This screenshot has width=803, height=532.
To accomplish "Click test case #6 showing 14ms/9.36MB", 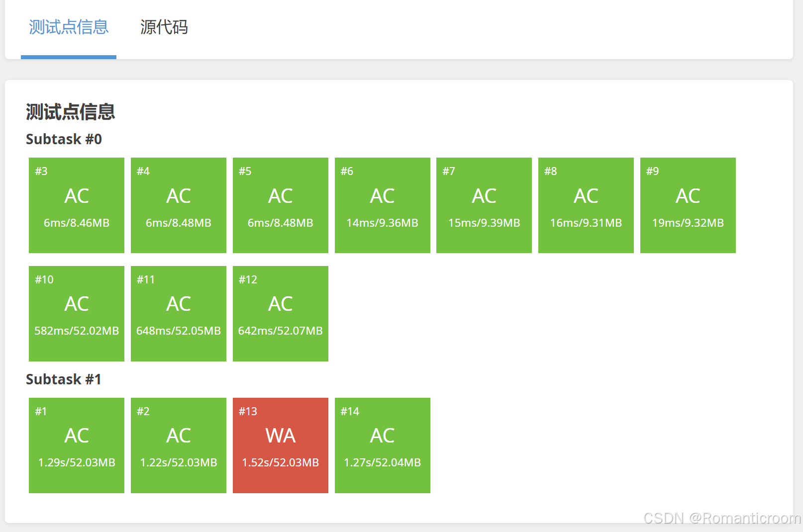I will 382,205.
